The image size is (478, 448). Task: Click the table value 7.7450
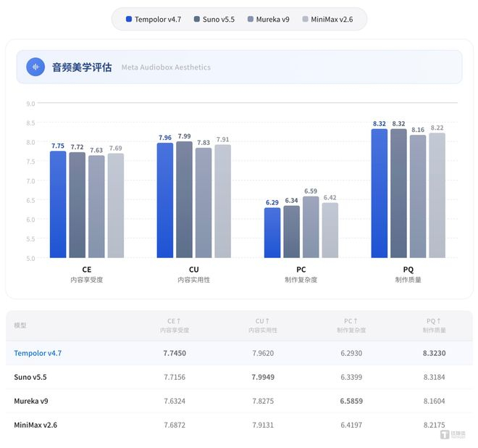[175, 353]
